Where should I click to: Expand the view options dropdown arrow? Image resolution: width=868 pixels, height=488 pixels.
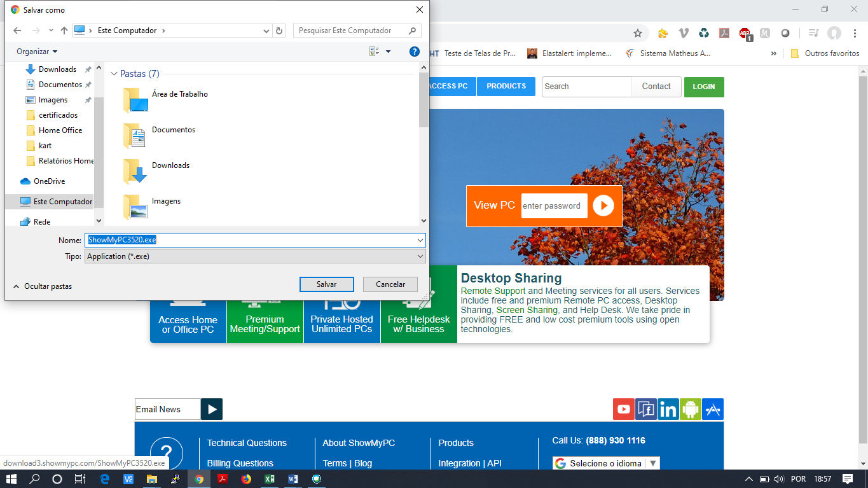coord(389,52)
